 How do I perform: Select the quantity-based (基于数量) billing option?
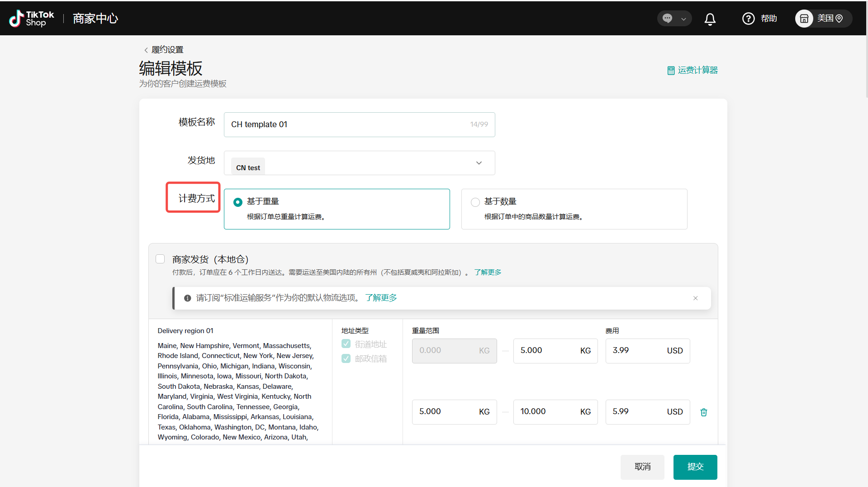[x=475, y=202]
